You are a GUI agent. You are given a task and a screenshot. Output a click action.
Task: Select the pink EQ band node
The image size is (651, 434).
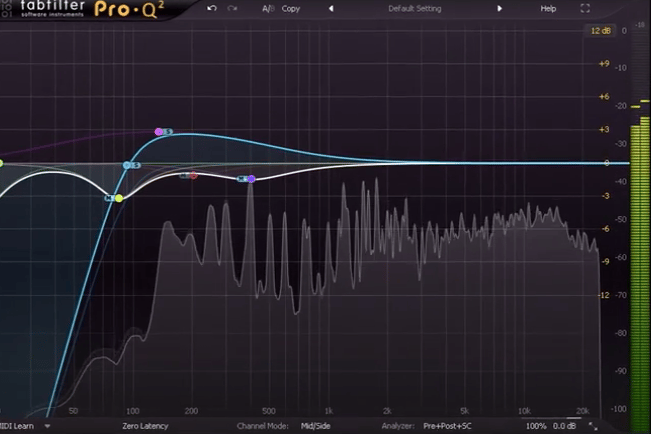tap(159, 132)
